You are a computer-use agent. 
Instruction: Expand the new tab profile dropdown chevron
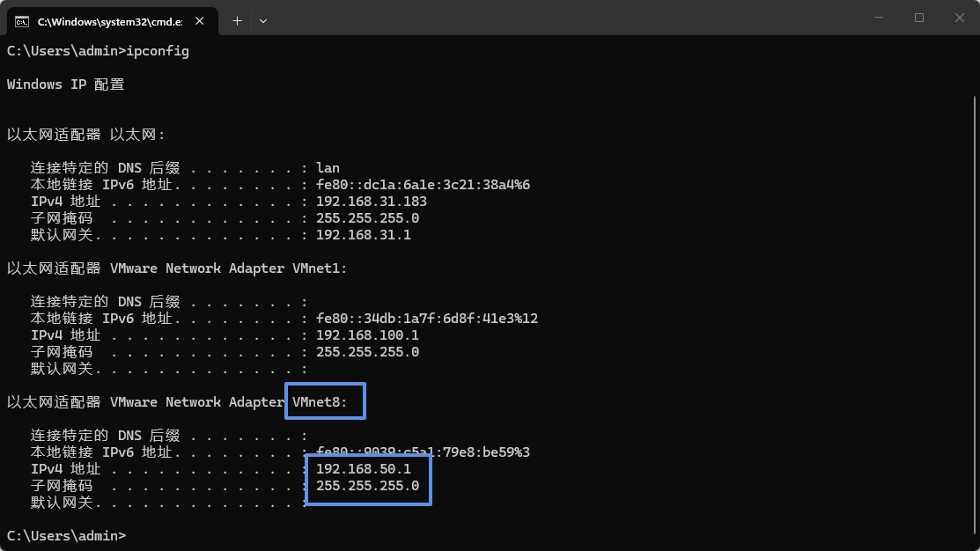pyautogui.click(x=263, y=19)
